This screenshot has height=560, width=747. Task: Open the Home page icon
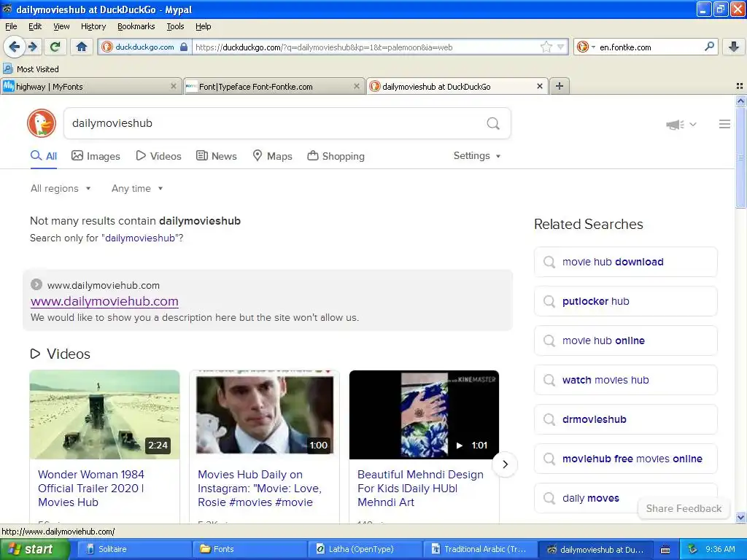(82, 47)
